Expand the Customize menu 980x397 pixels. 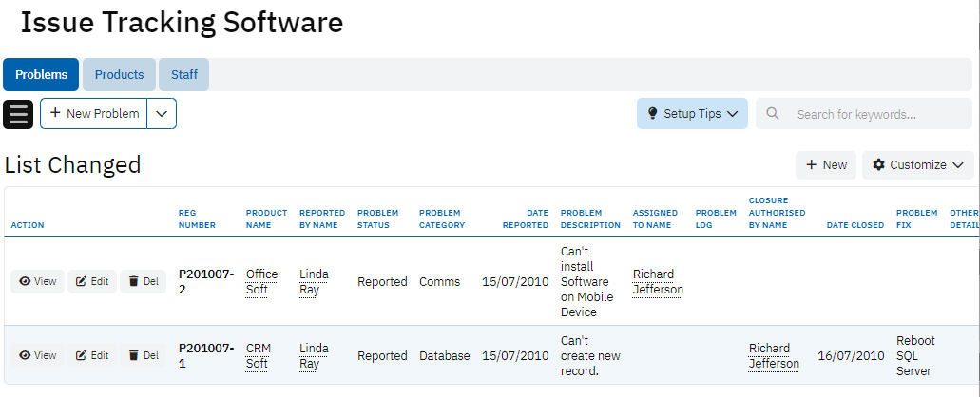[917, 165]
